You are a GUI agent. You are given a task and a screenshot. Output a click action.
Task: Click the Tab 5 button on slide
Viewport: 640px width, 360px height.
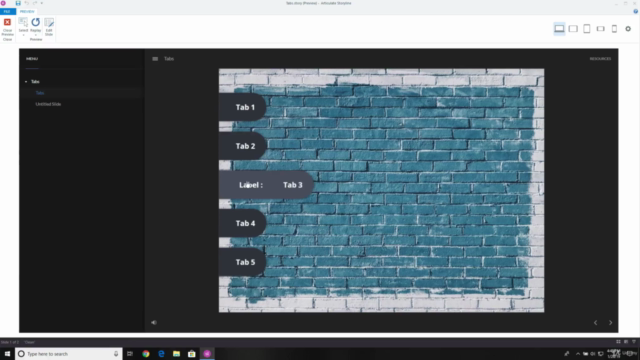click(242, 262)
